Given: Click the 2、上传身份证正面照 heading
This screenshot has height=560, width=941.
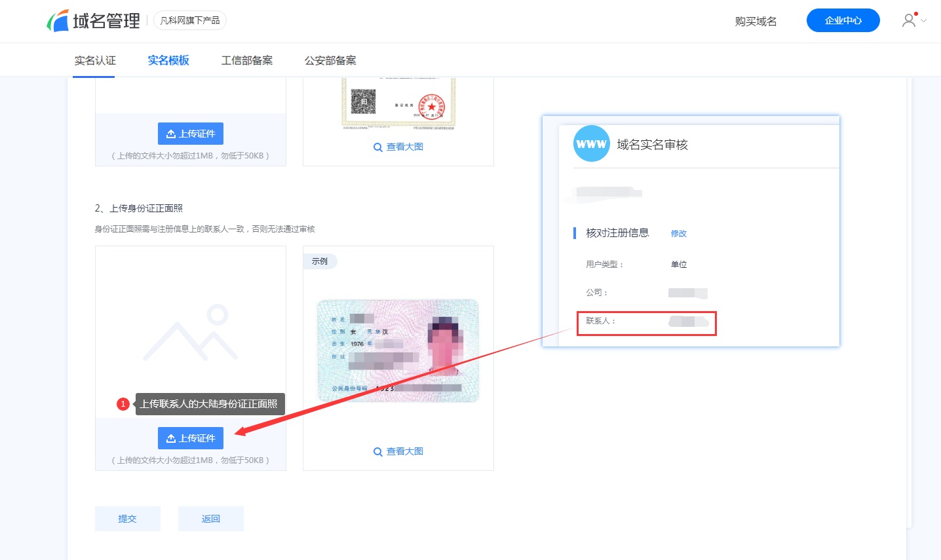Looking at the screenshot, I should click(139, 208).
